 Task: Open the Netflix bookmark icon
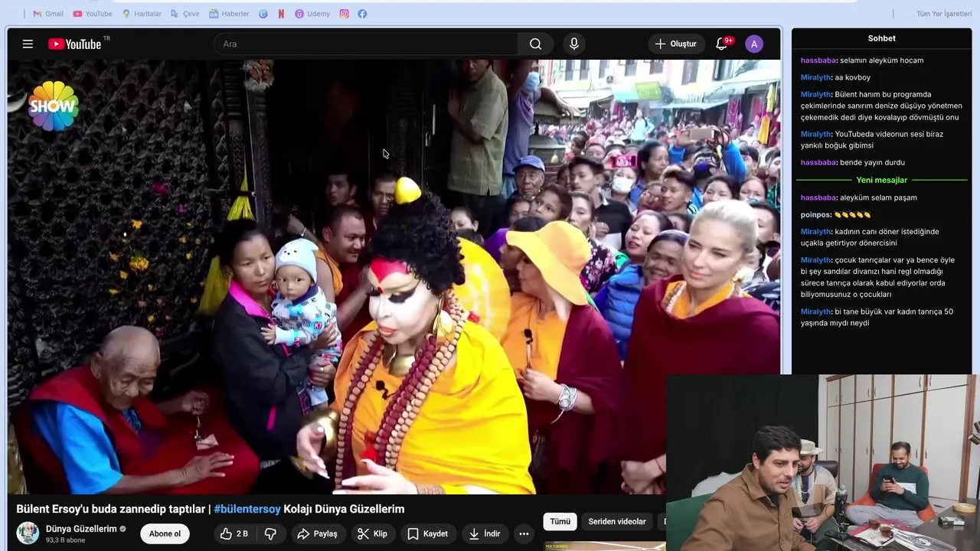pyautogui.click(x=282, y=14)
